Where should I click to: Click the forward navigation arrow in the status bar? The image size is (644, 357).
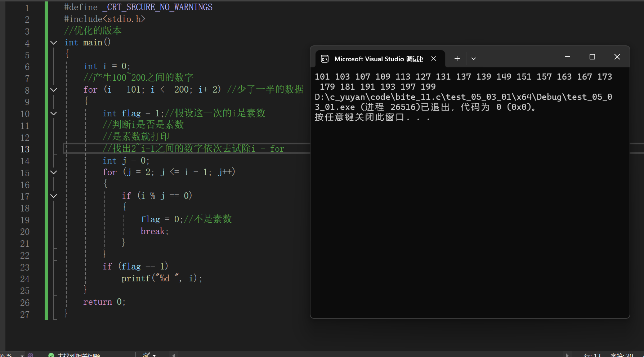568,354
